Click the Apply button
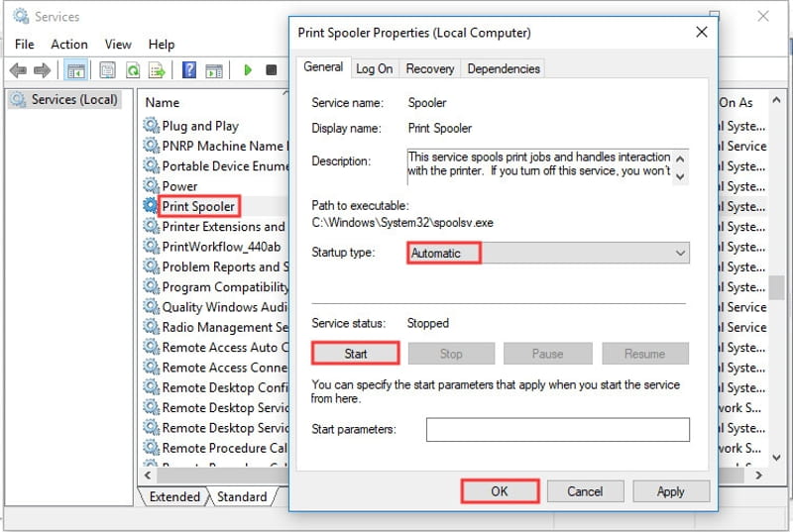This screenshot has width=793, height=532. tap(670, 491)
